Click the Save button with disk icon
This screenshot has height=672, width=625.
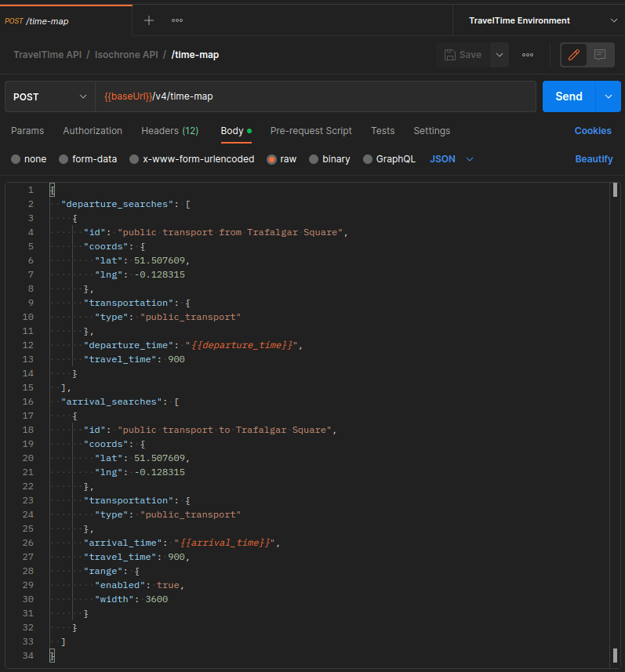tap(463, 55)
